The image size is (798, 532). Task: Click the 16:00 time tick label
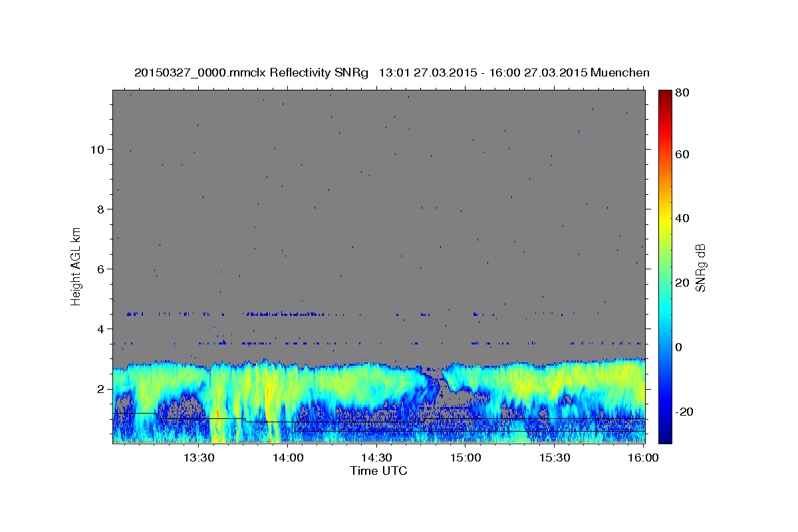tap(643, 458)
